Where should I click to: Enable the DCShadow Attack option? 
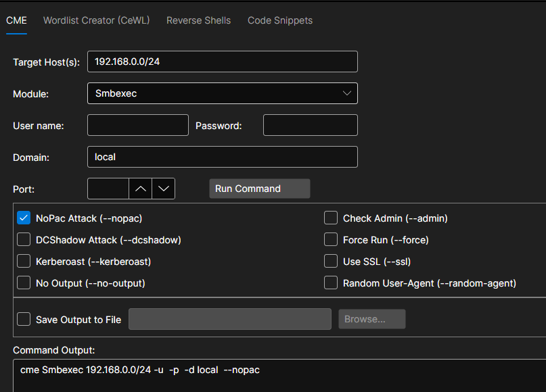coord(24,239)
